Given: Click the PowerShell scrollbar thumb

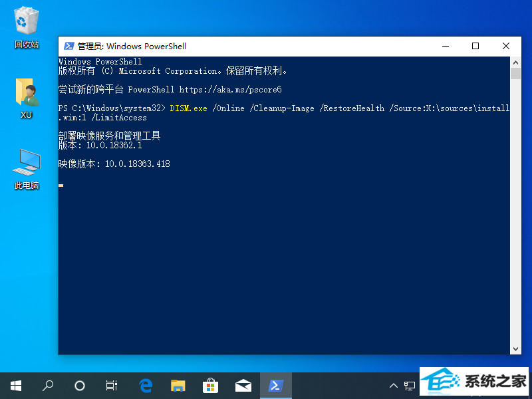Looking at the screenshot, I should pos(515,73).
